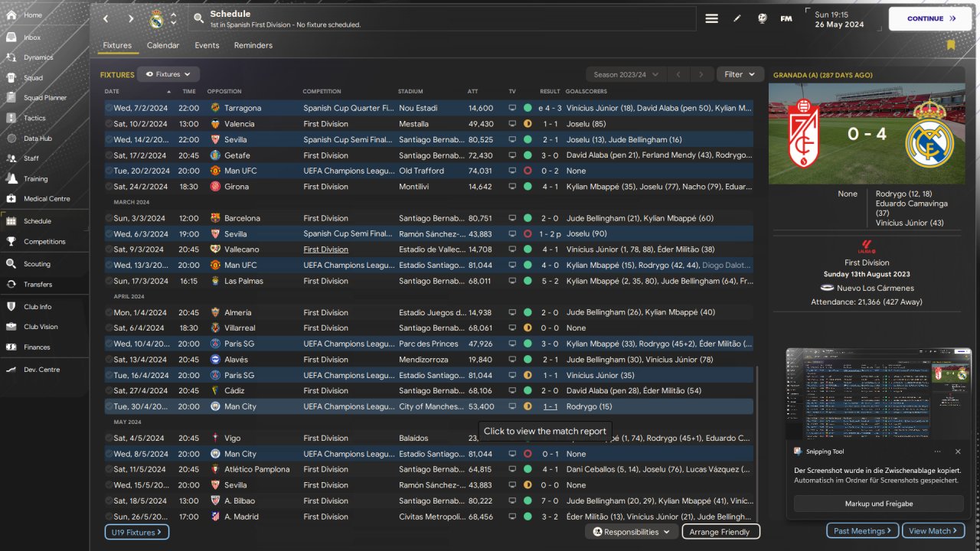Click the search magnifier icon
The image size is (980, 551).
point(198,18)
